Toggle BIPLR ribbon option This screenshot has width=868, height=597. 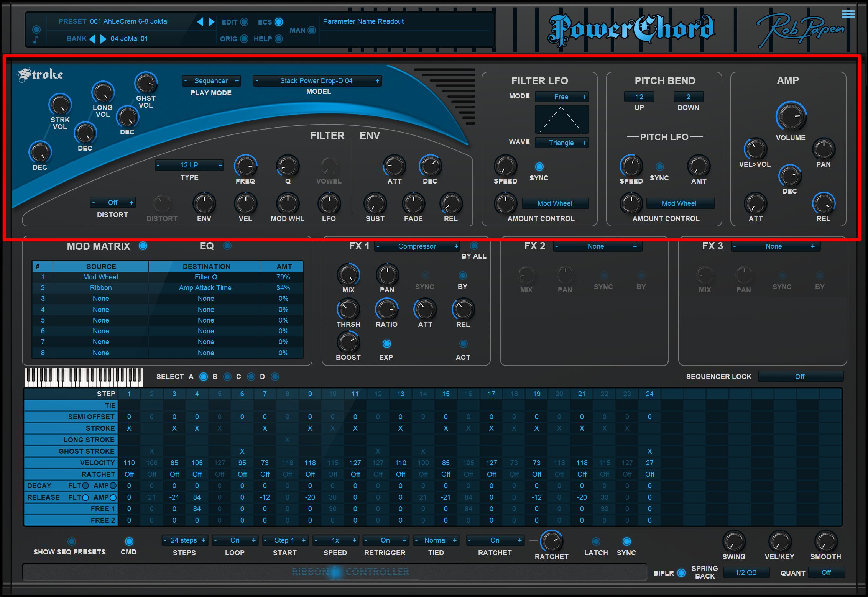[681, 573]
